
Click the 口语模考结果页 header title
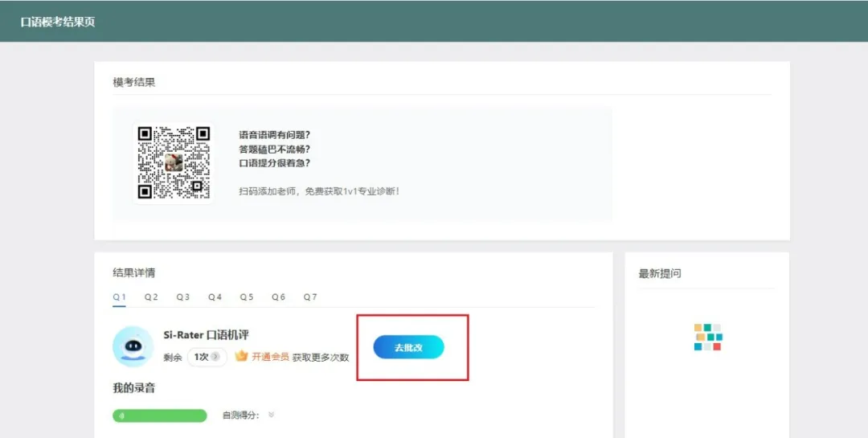pos(58,23)
